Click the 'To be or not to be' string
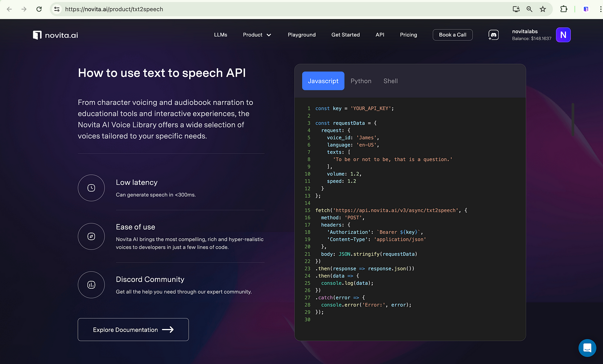Image resolution: width=603 pixels, height=364 pixels. pyautogui.click(x=392, y=160)
